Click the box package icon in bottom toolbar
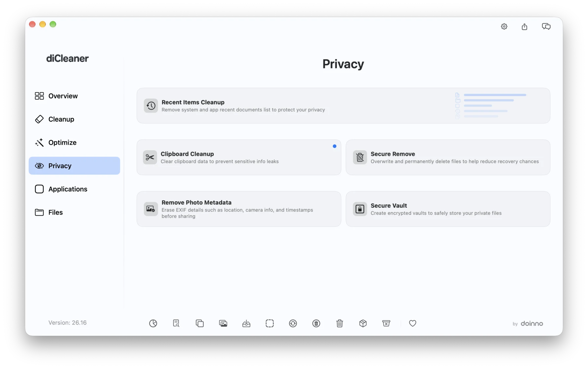Viewport: 588px width, 369px height. [363, 323]
